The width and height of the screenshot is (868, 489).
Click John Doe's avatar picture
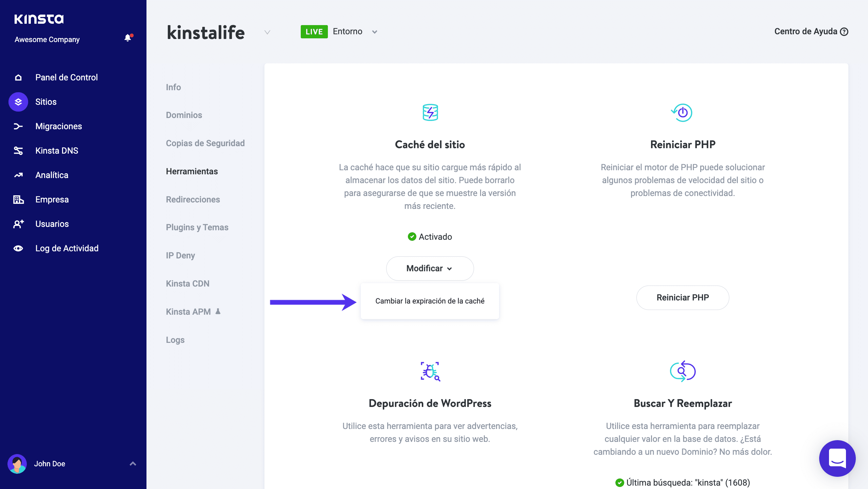(17, 464)
